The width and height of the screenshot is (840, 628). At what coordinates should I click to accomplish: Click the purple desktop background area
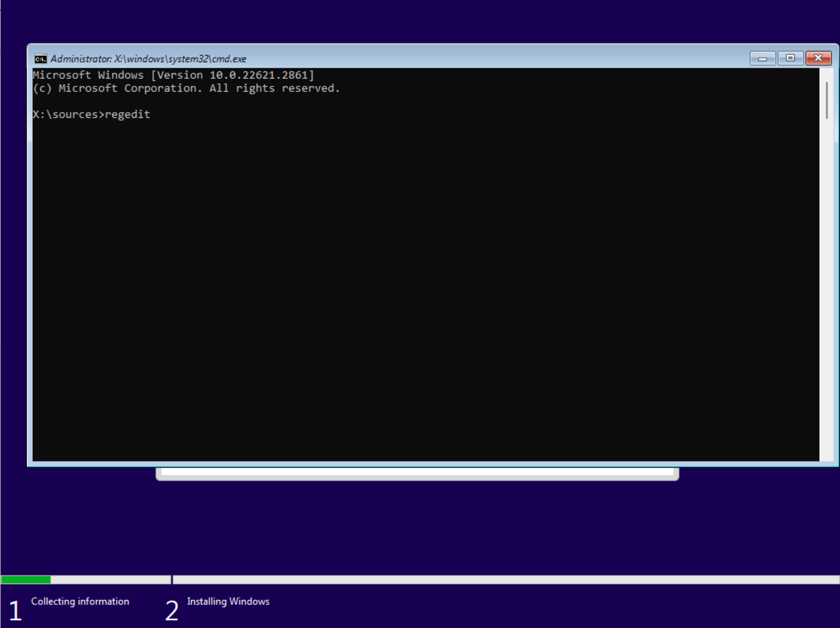click(x=420, y=524)
